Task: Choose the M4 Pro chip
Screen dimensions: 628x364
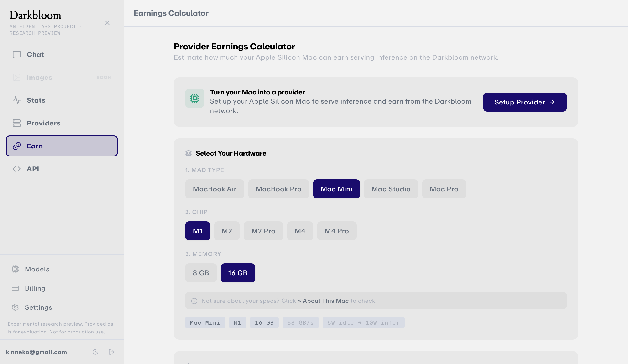Action: click(337, 231)
